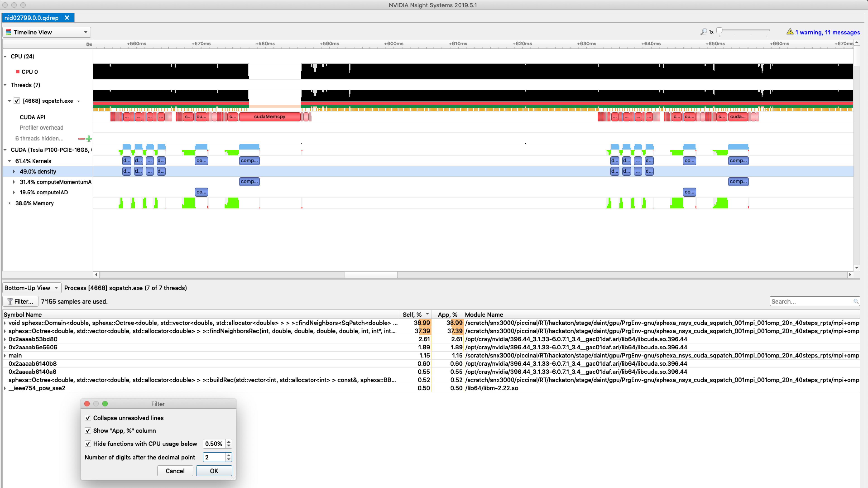
Task: Disable the Show App % column checkbox
Action: (88, 431)
